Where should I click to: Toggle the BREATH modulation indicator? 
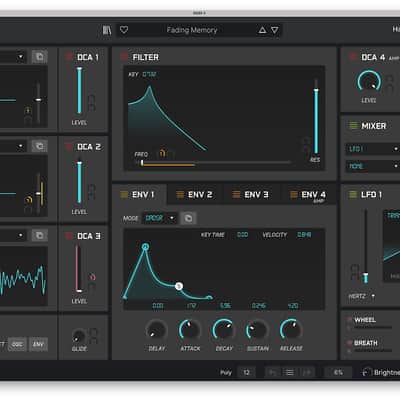pyautogui.click(x=349, y=343)
